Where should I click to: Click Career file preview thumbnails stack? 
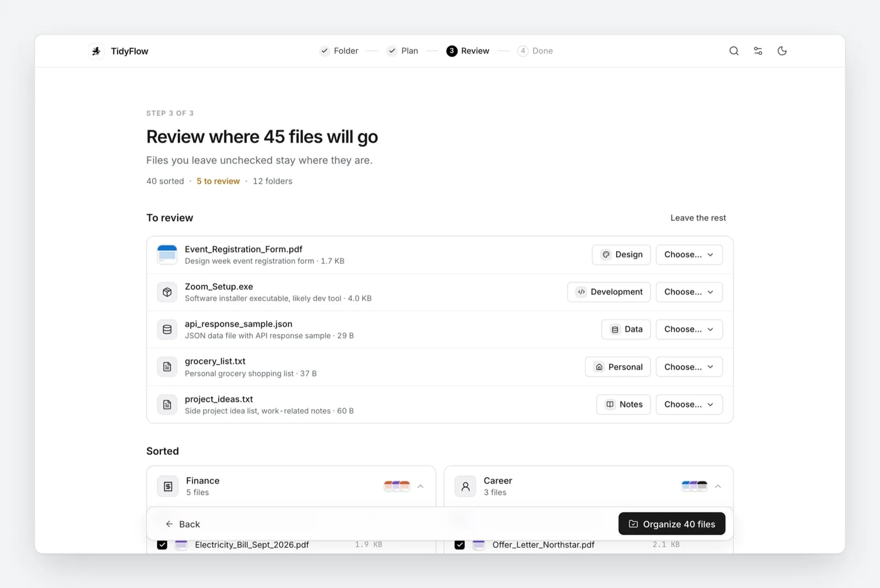click(x=694, y=486)
